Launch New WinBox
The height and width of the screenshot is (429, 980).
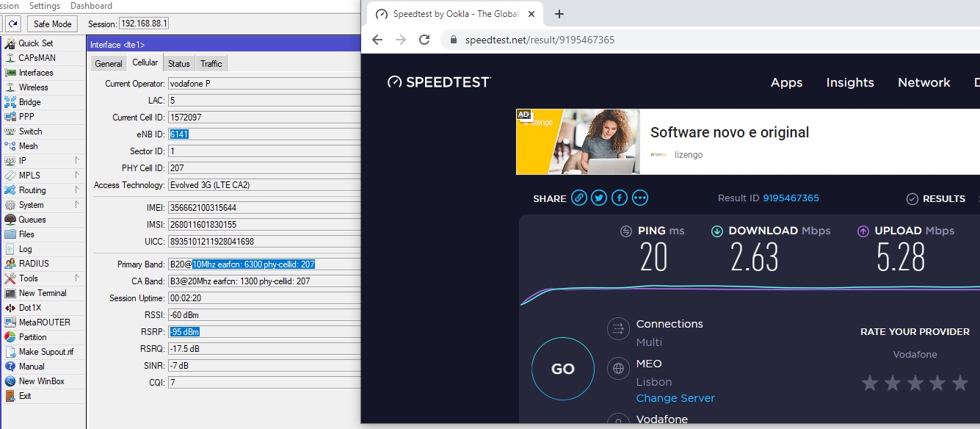[41, 381]
